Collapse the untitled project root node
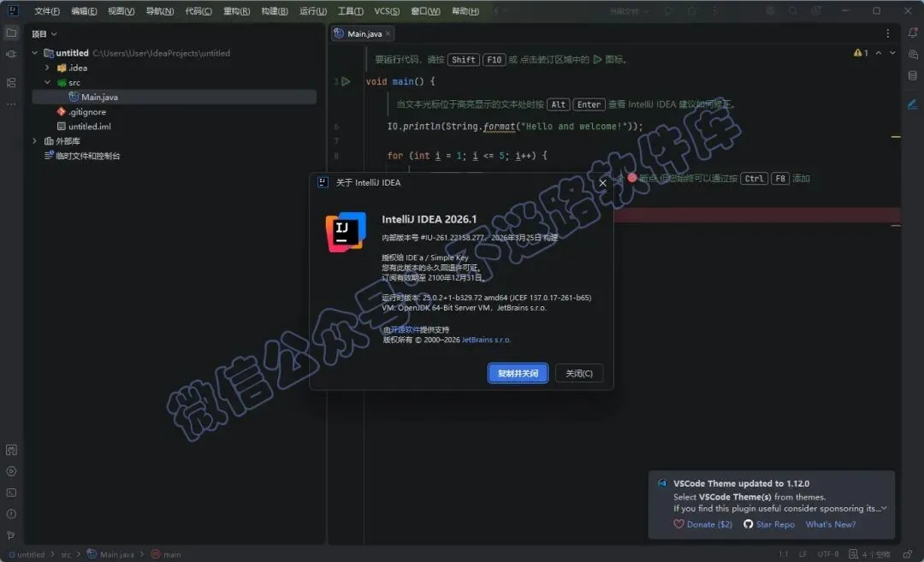The image size is (924, 562). tap(35, 53)
